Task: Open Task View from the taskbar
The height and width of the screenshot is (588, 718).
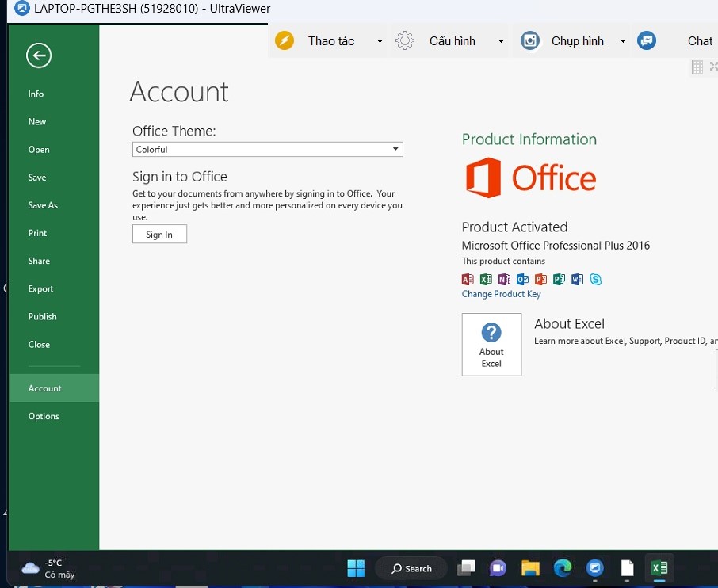Action: click(x=466, y=568)
